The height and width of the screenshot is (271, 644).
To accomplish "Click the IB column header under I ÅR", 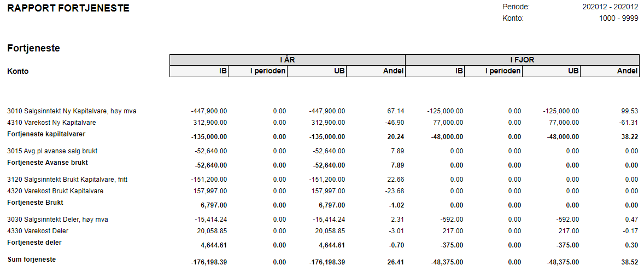I will tap(199, 71).
